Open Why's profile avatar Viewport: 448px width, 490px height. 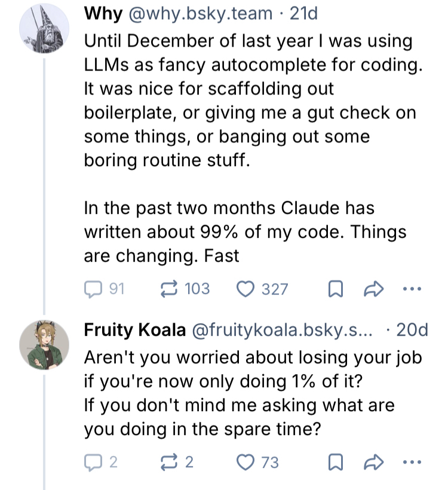(x=42, y=32)
